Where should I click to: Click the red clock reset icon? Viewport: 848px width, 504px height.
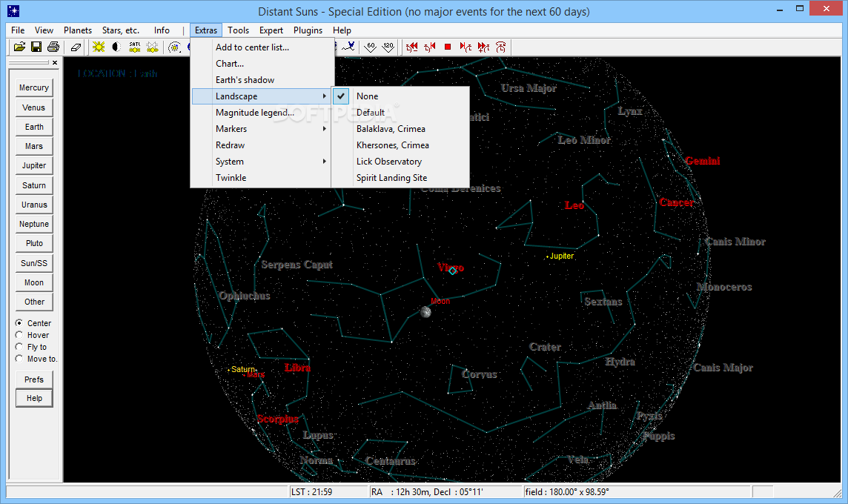tap(501, 47)
